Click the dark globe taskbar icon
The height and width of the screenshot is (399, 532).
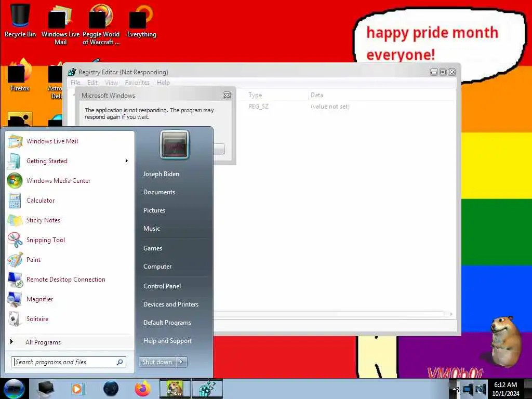tap(111, 389)
